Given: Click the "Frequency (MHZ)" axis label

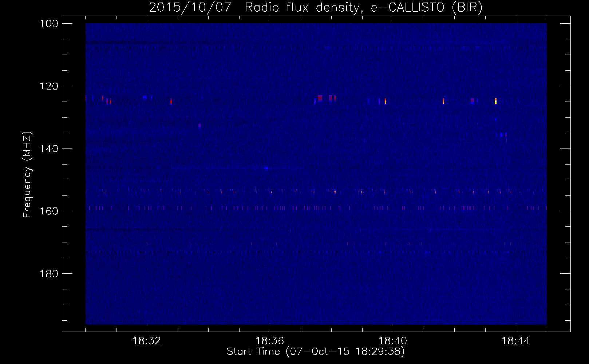Looking at the screenshot, I should click(x=27, y=175).
